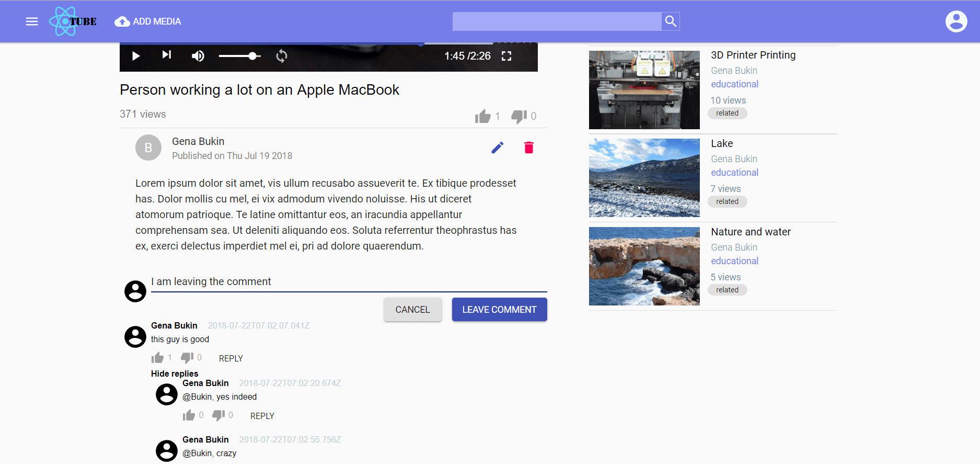This screenshot has height=464, width=980.
Task: Click timestamp 2018-07-22T07:02:55.756Z
Action: pyautogui.click(x=290, y=439)
